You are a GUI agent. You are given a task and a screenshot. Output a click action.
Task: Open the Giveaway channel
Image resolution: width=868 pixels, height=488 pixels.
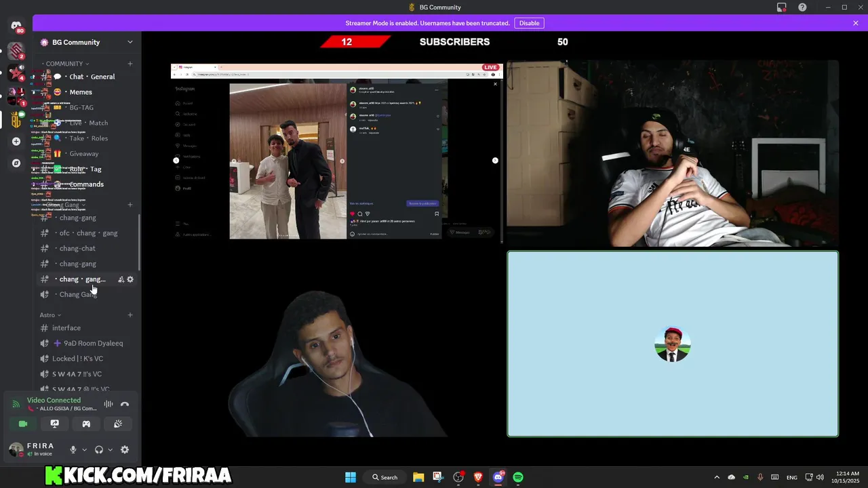[87, 154]
